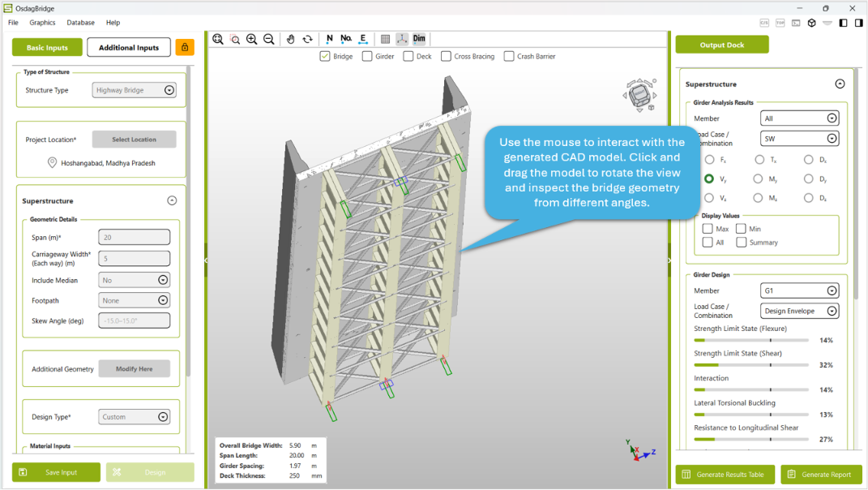Image resolution: width=868 pixels, height=490 pixels.
Task: Click the 3D cube view icon
Action: (x=811, y=23)
